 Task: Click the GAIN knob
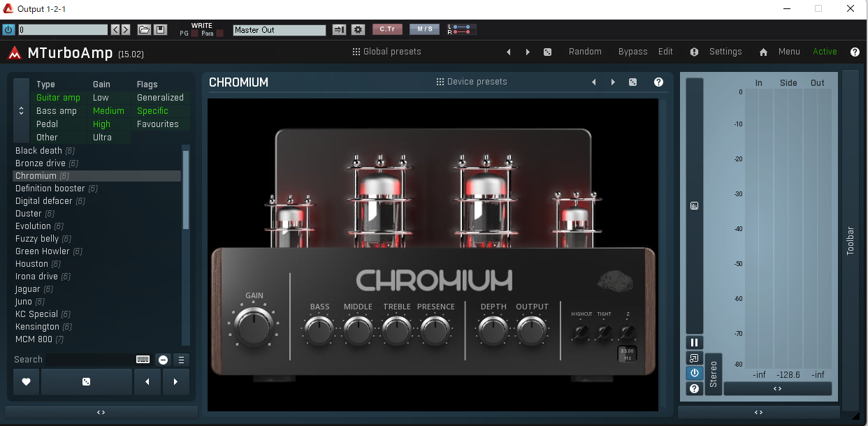click(254, 326)
